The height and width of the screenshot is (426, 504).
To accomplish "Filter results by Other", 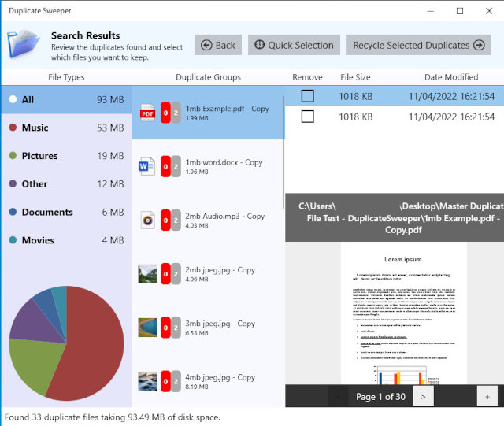I will (x=66, y=184).
